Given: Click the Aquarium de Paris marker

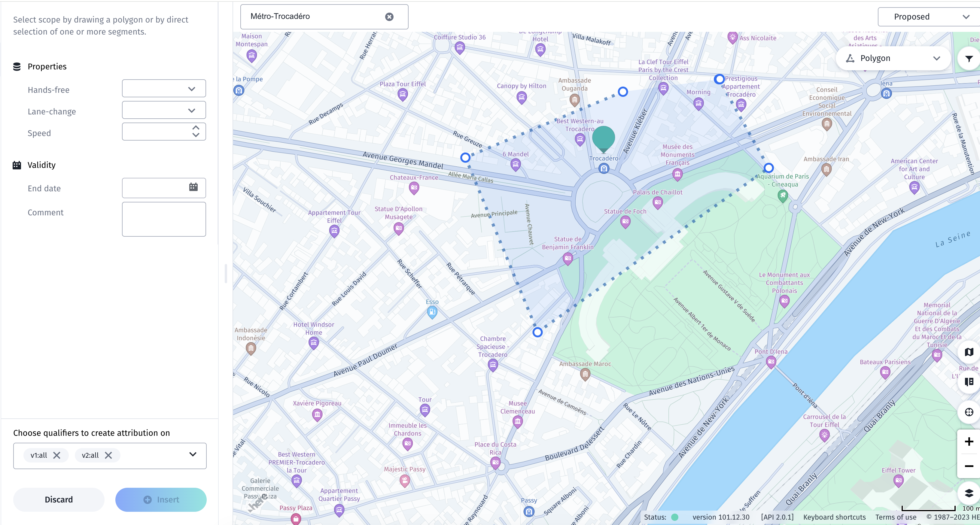Looking at the screenshot, I should (783, 196).
